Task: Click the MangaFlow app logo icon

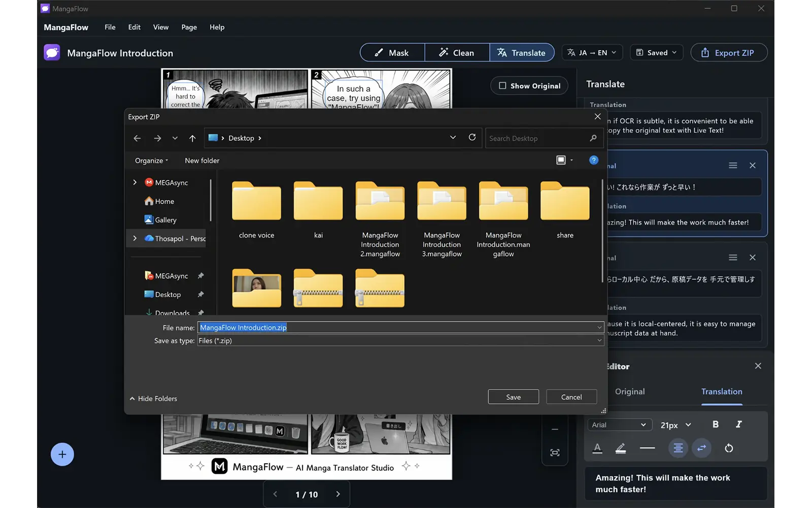Action: coord(52,53)
